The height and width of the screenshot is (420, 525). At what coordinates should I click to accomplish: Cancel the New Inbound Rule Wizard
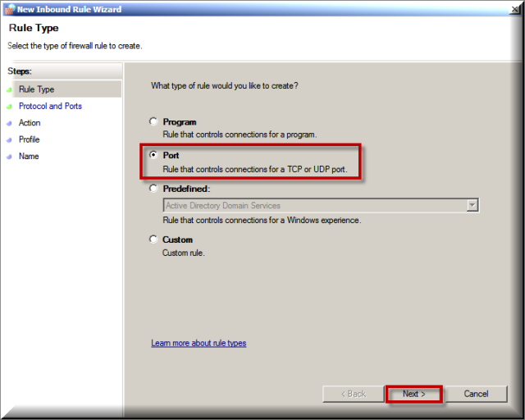(x=476, y=394)
